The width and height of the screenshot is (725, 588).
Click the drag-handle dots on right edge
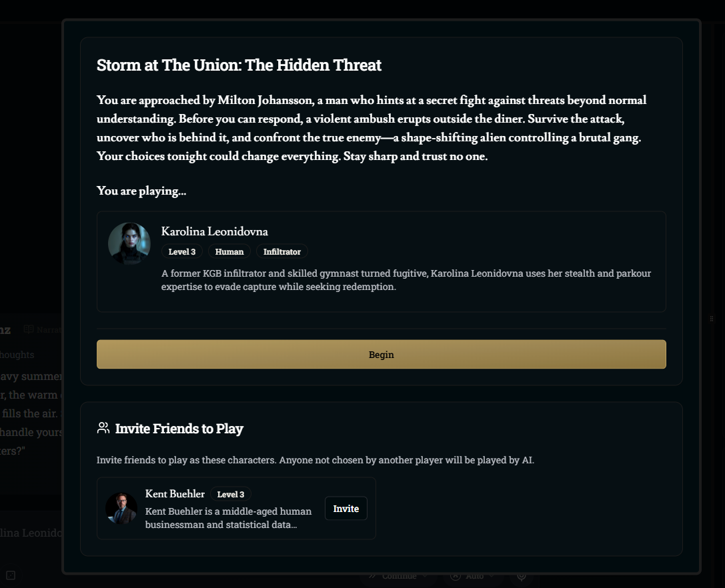tap(712, 319)
